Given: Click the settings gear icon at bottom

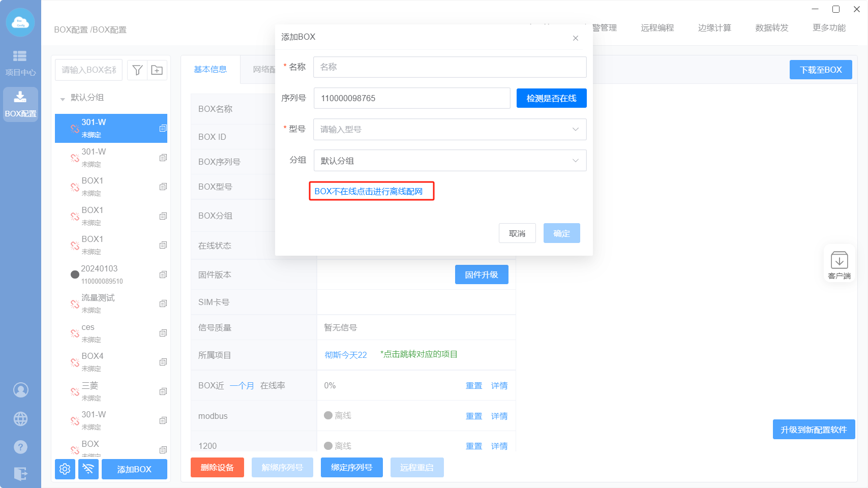Looking at the screenshot, I should (65, 469).
